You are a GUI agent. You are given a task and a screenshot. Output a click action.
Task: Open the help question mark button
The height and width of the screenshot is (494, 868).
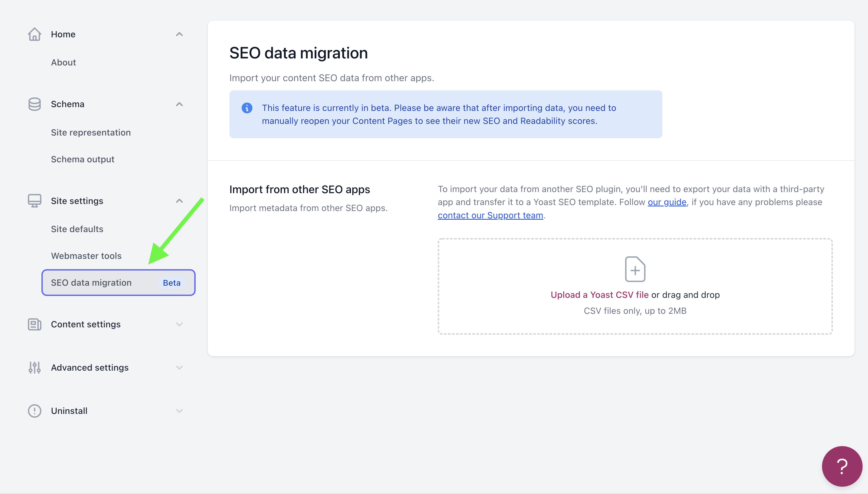point(842,466)
